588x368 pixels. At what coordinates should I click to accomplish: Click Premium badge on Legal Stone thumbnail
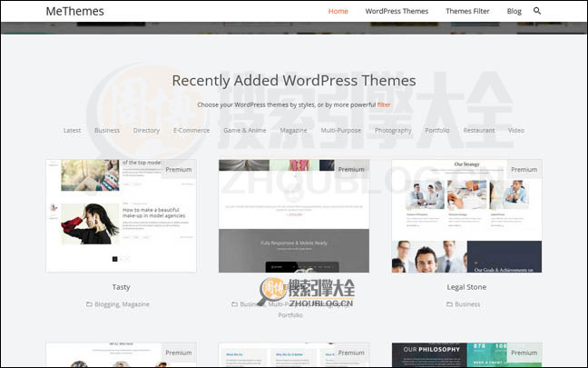(x=524, y=169)
